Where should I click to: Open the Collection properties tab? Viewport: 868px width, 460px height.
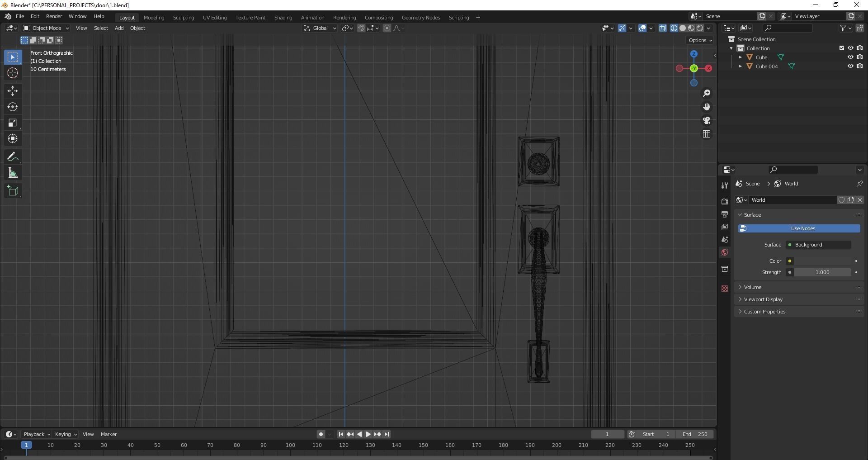point(725,269)
